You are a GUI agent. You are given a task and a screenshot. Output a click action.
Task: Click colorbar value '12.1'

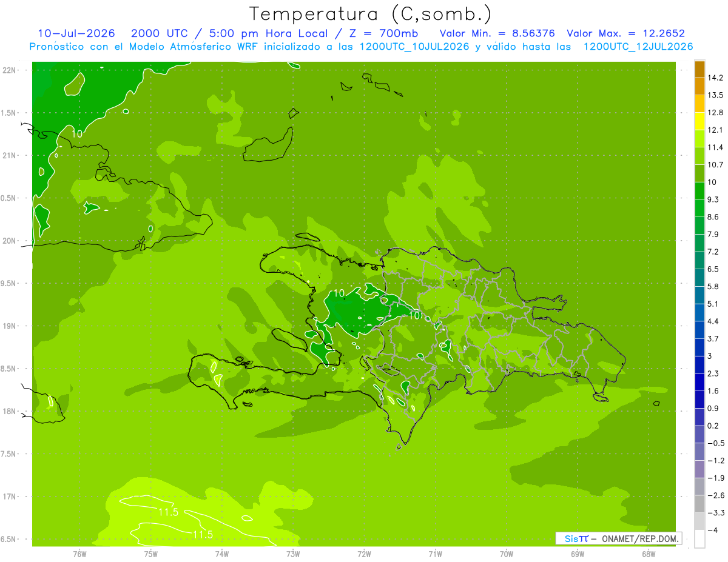716,130
